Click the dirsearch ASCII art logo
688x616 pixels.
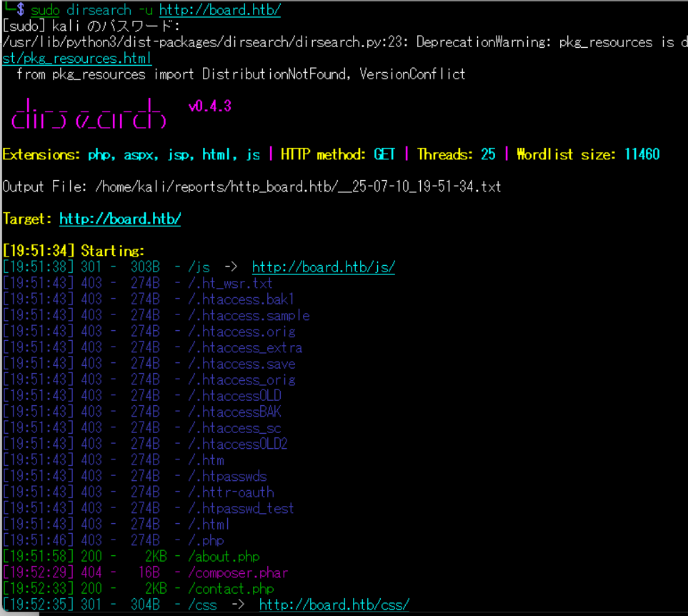click(x=89, y=114)
